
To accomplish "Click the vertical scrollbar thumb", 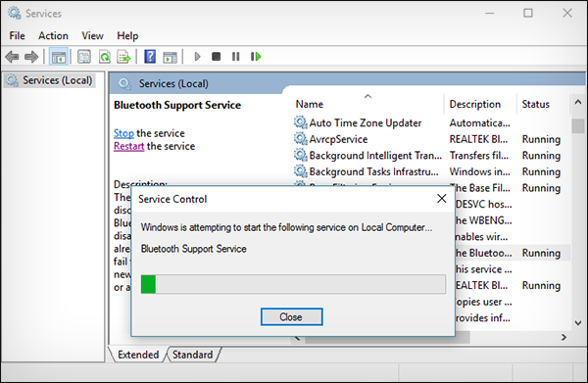I will pyautogui.click(x=578, y=125).
